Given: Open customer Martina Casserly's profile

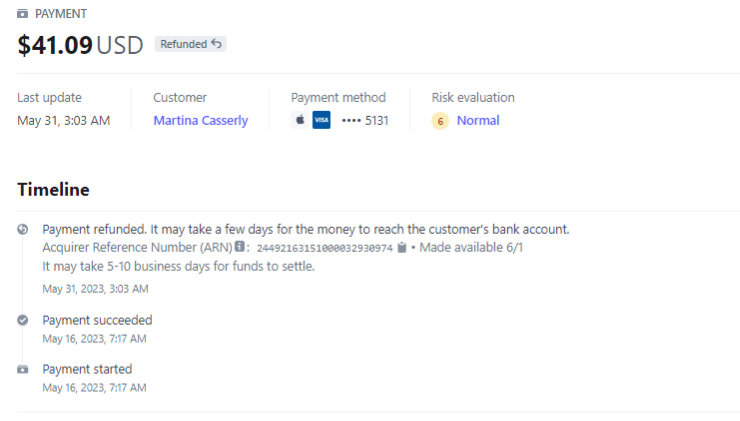Looking at the screenshot, I should (x=200, y=120).
